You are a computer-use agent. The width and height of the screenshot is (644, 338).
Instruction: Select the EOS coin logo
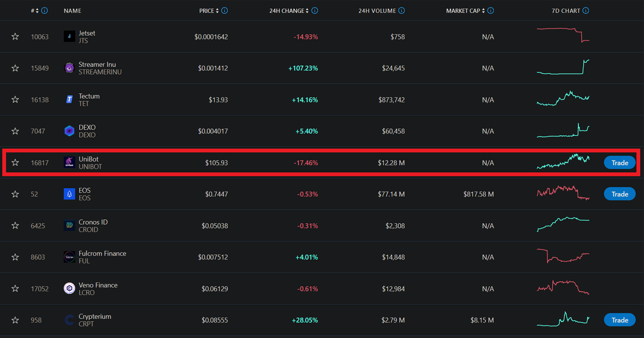click(69, 194)
